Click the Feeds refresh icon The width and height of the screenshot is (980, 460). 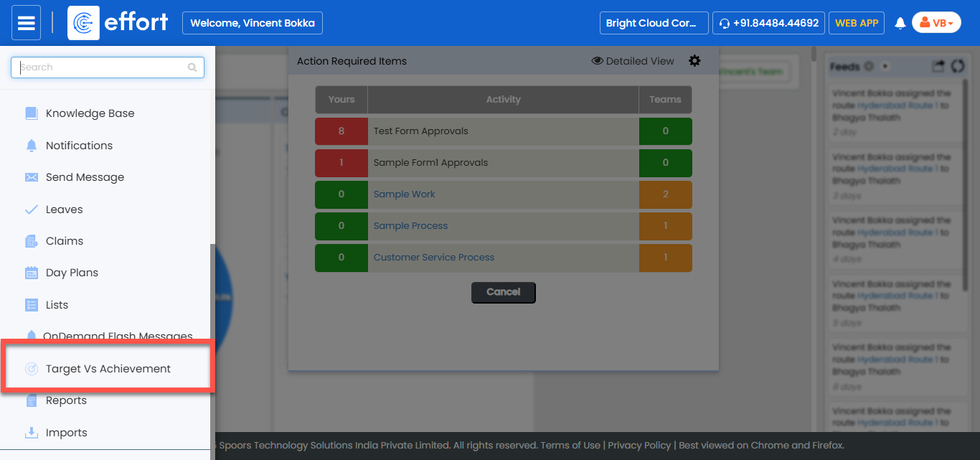pos(957,66)
